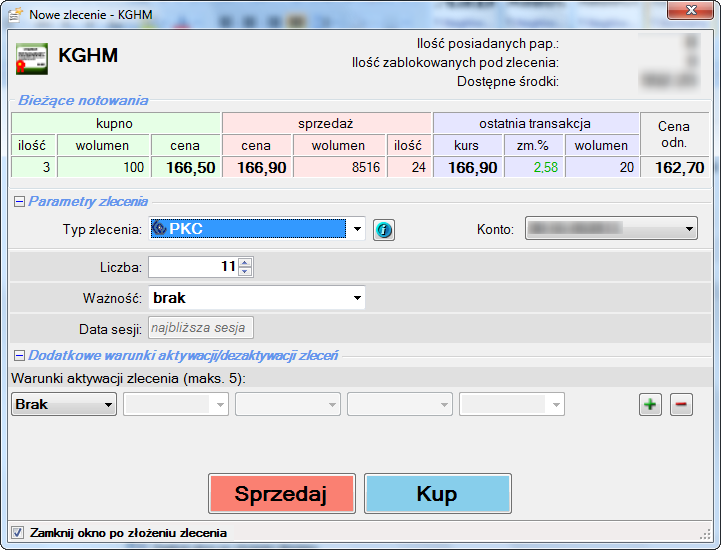Open last disabled activation condition dropdown
The image size is (721, 550).
click(x=512, y=404)
